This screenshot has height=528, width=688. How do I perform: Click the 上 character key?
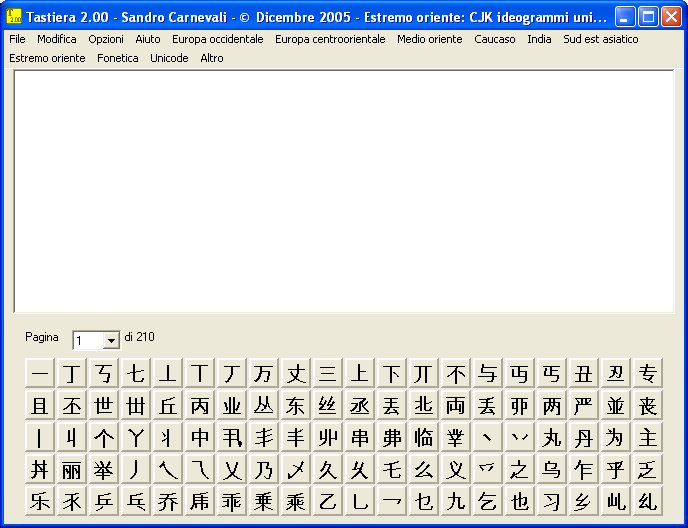[x=359, y=373]
